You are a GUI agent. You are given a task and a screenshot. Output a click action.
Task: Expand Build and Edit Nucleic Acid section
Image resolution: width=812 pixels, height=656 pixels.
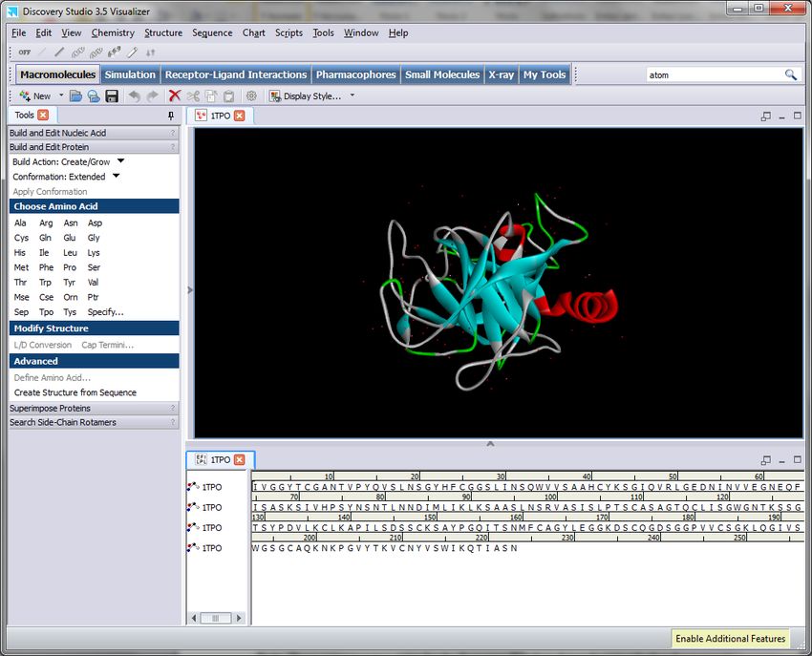(x=94, y=133)
